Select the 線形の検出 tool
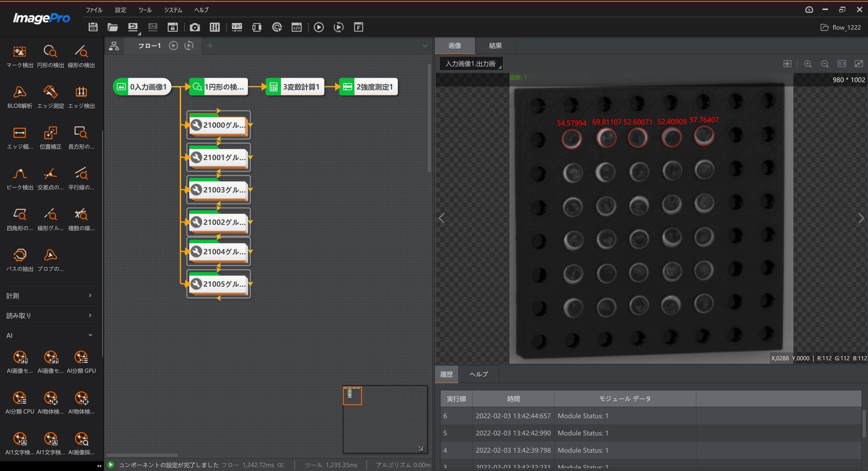 (x=81, y=57)
